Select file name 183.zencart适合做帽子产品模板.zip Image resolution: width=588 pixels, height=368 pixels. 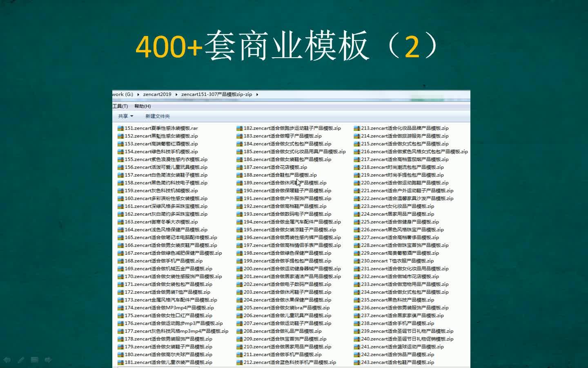pyautogui.click(x=283, y=136)
